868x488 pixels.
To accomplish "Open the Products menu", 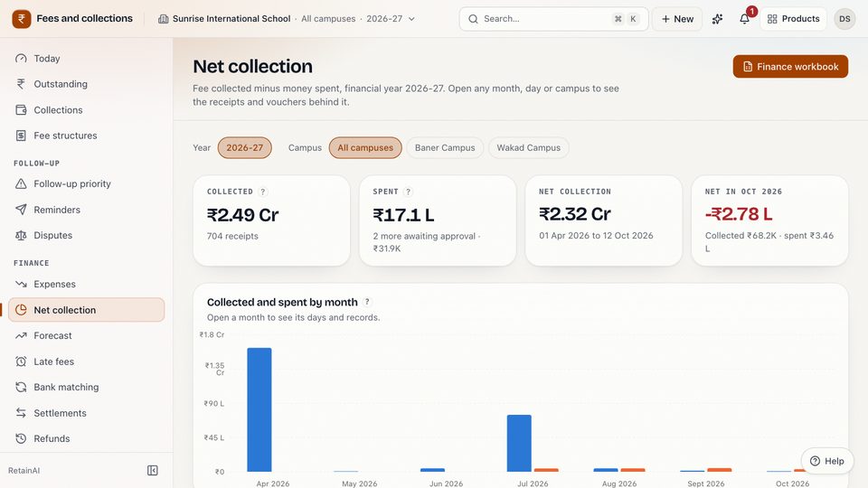I will click(x=793, y=19).
